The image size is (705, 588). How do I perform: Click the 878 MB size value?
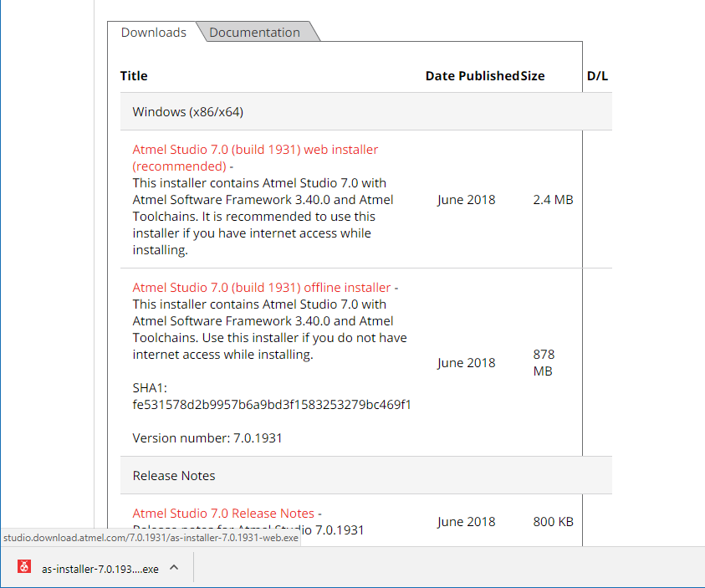coord(544,362)
